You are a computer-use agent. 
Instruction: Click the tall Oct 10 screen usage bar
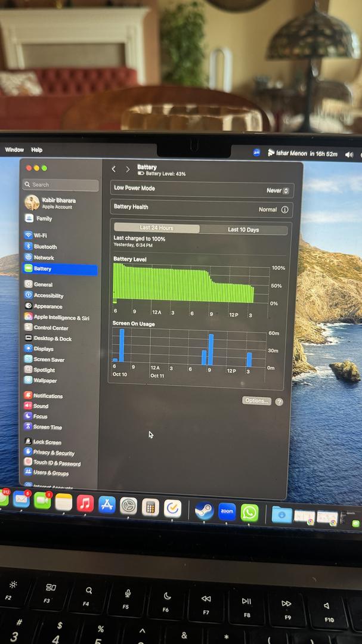click(122, 345)
